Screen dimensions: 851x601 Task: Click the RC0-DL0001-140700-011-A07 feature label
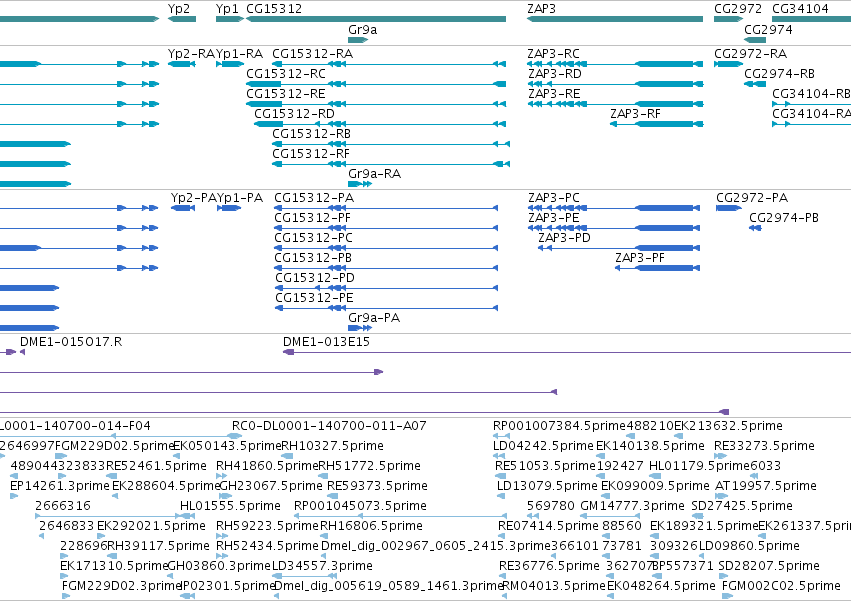pos(329,426)
